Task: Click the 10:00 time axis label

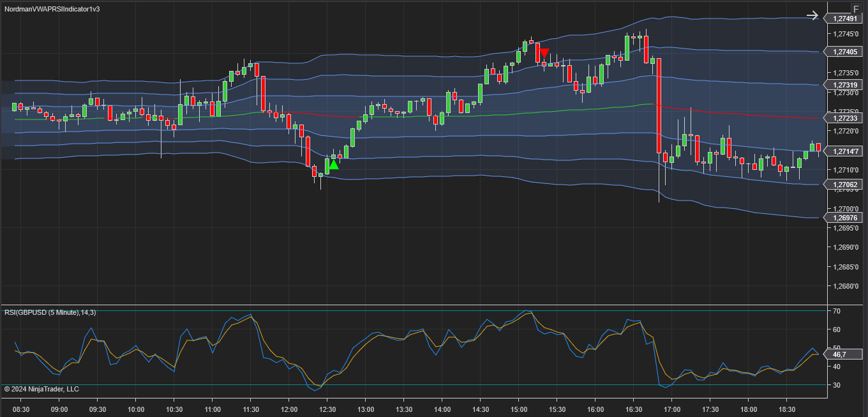Action: click(136, 409)
